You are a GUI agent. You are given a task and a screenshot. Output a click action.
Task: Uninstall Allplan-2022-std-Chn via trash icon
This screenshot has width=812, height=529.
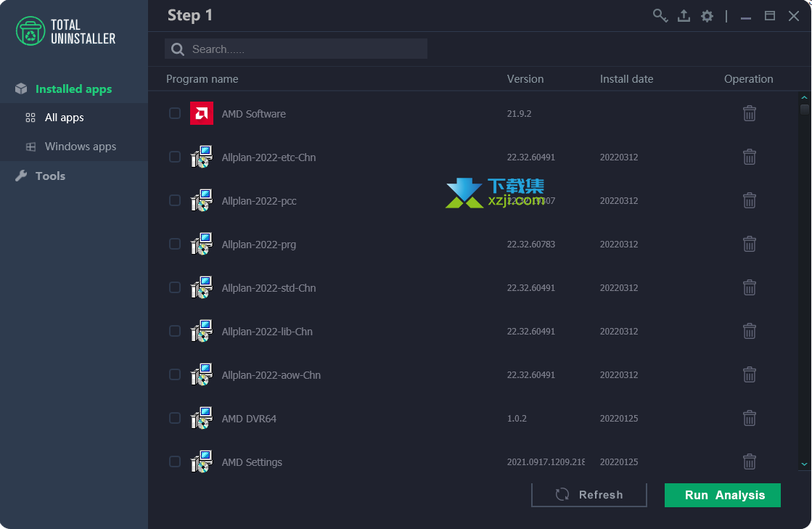point(750,287)
